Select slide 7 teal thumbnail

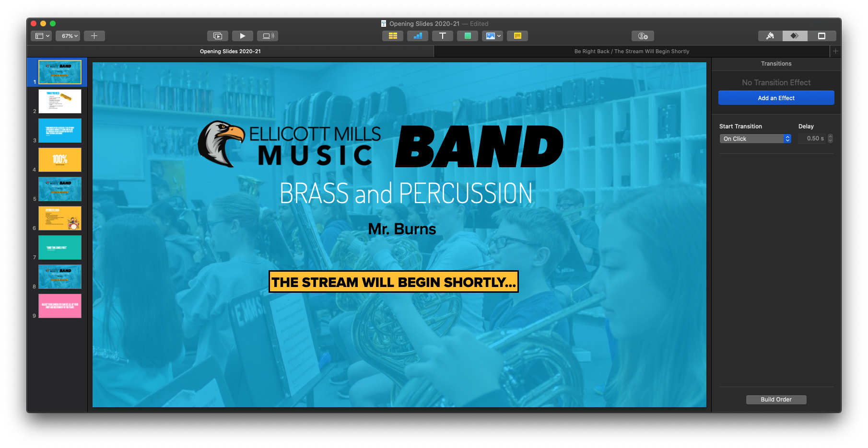pyautogui.click(x=60, y=247)
